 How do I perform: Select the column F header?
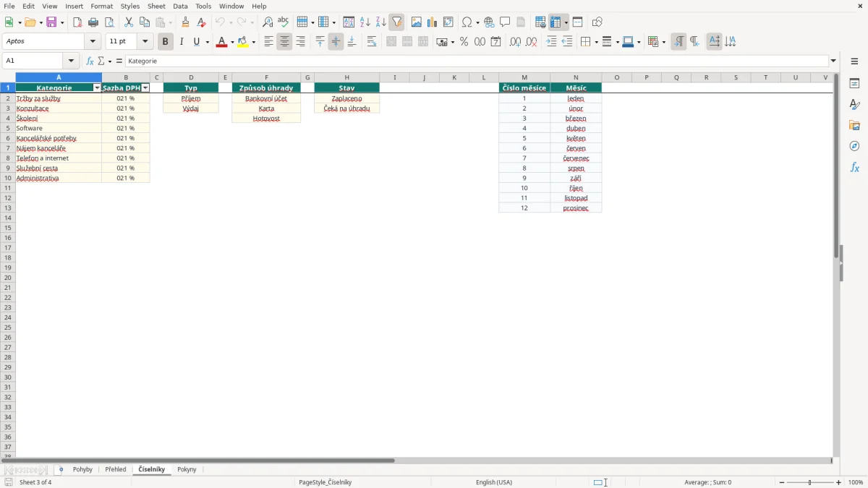266,77
